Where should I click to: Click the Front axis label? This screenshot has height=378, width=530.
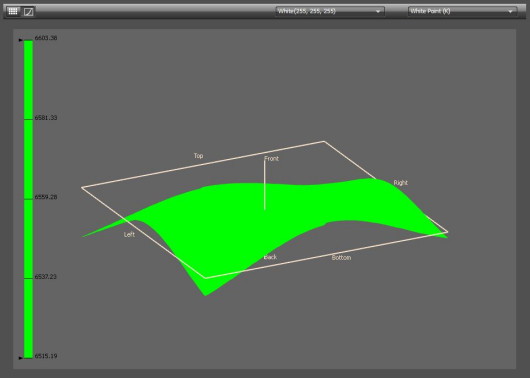tap(272, 159)
